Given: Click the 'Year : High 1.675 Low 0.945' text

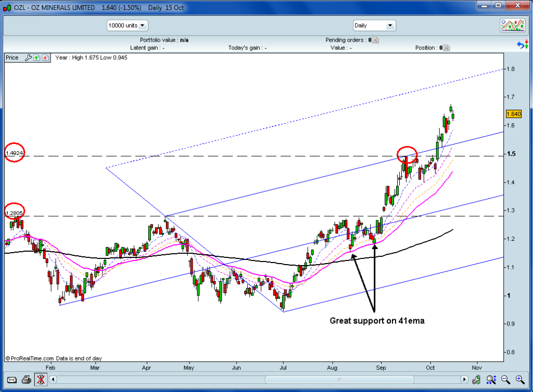Looking at the screenshot, I should tap(92, 58).
